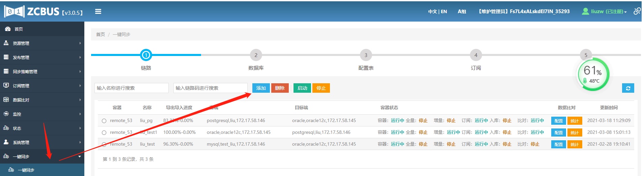
Task: Click the ZCBUS logo icon
Action: [14, 11]
